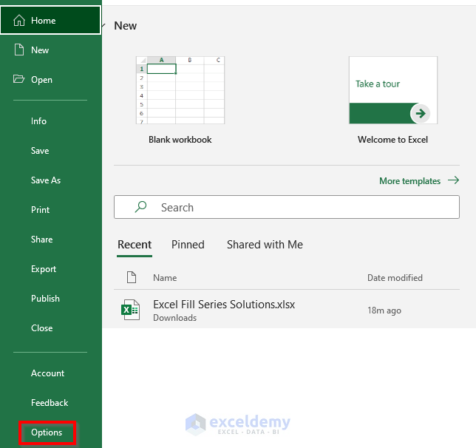Click the arrow next to More templates
The height and width of the screenshot is (448, 476).
454,180
